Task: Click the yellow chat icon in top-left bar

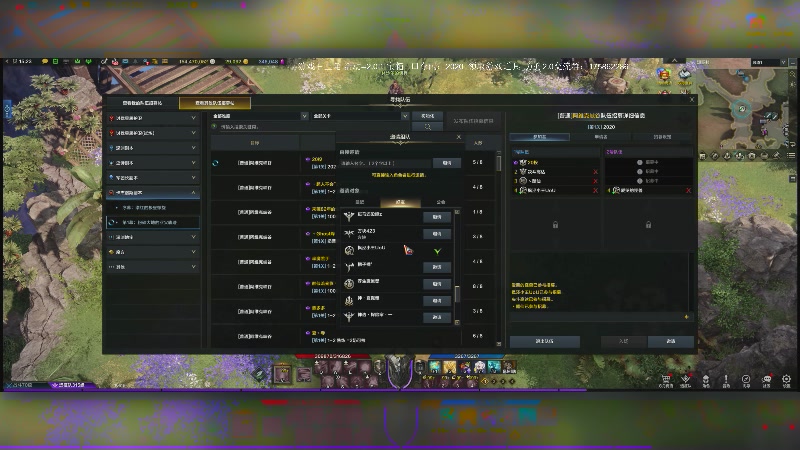Action: (45, 61)
